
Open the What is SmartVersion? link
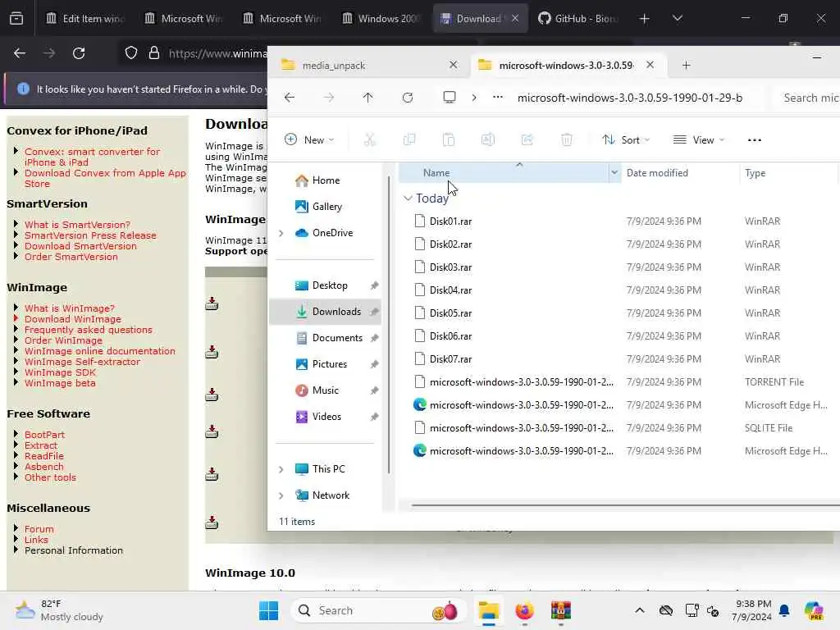pyautogui.click(x=77, y=225)
